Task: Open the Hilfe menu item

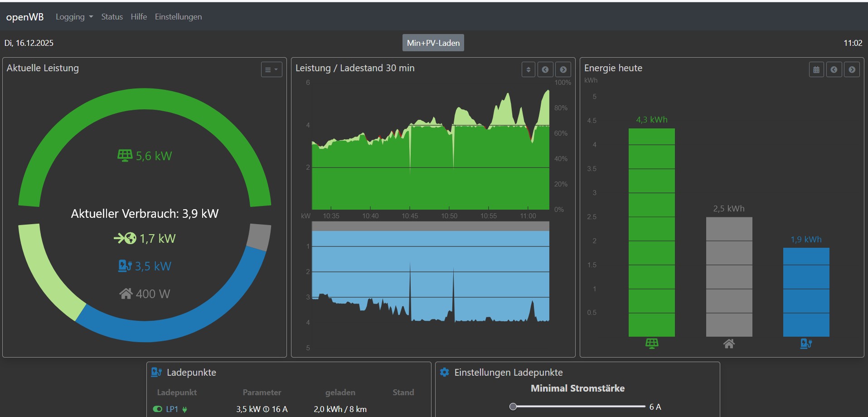Action: pyautogui.click(x=139, y=17)
